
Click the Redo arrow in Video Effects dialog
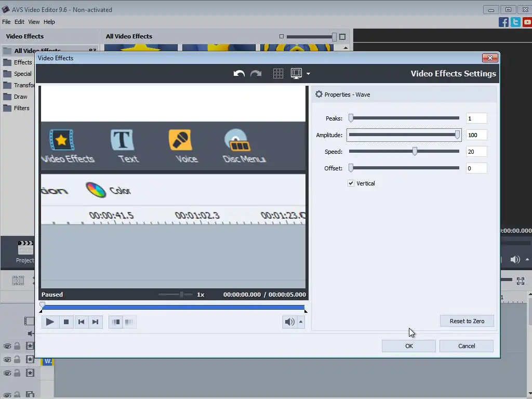coord(256,74)
